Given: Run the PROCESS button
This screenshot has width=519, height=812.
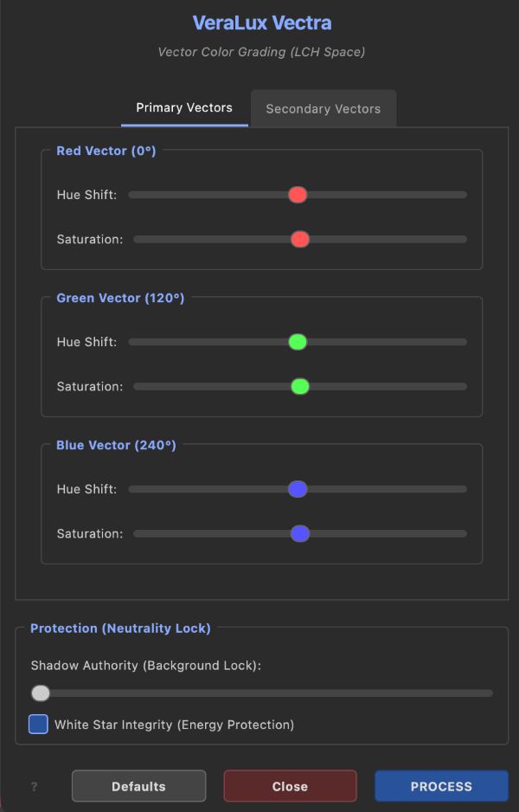Looking at the screenshot, I should (441, 786).
